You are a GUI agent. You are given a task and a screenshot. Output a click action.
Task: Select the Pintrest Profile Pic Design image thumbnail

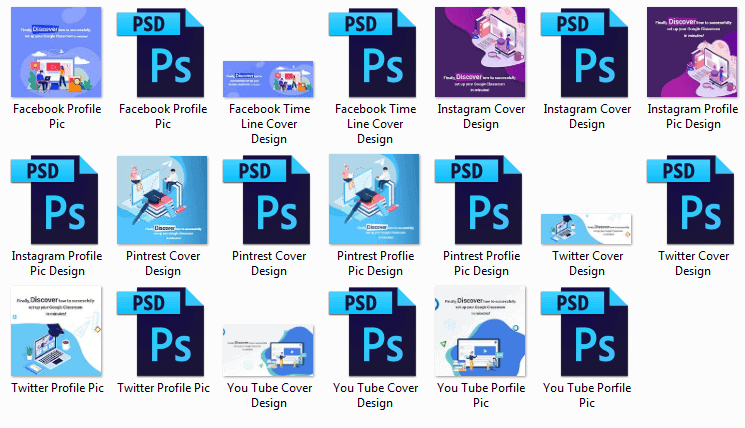pos(374,199)
